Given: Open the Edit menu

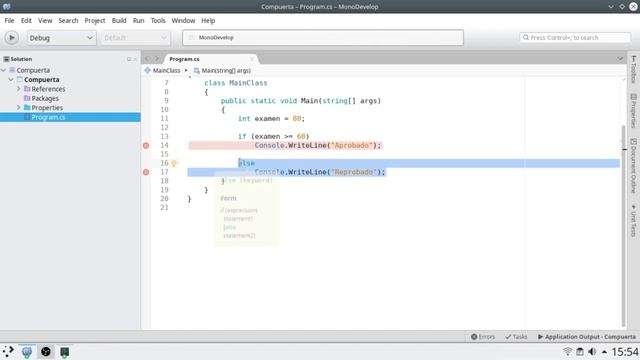Looking at the screenshot, I should pos(26,20).
